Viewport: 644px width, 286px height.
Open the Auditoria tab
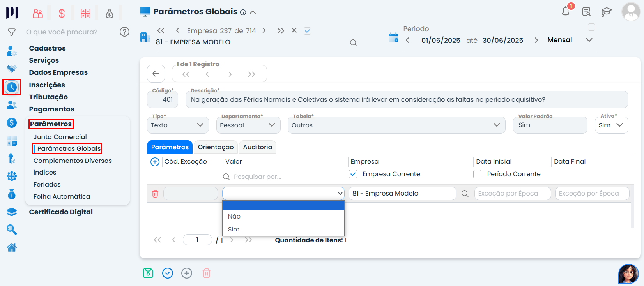(257, 147)
